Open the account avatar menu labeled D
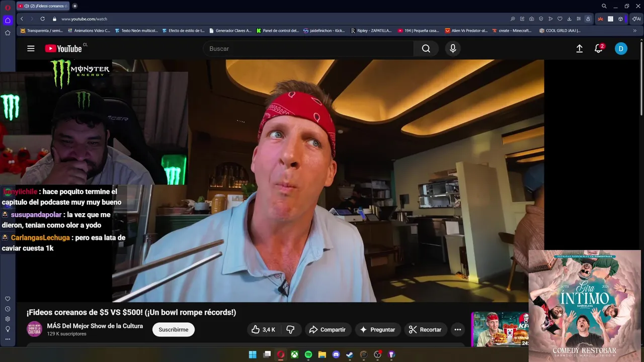 [x=621, y=49]
